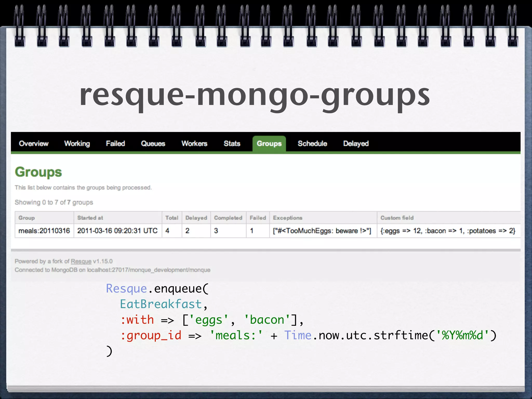Click the TooMuchEggs exception cell
532x399 pixels.
(x=323, y=231)
